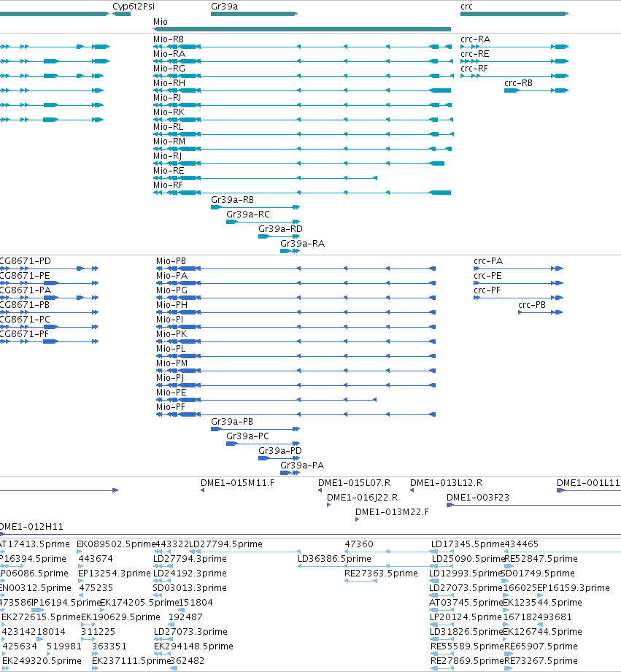The height and width of the screenshot is (672, 621).
Task: Click the Mio gene bar
Action: (301, 29)
